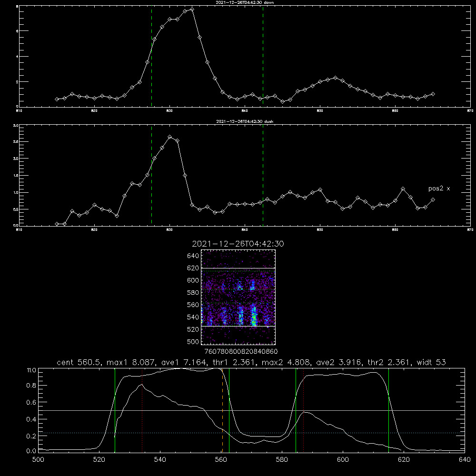Click the '0.4' y-axis label of the bottom plot
Screen dimensions: 476x476
click(x=31, y=419)
